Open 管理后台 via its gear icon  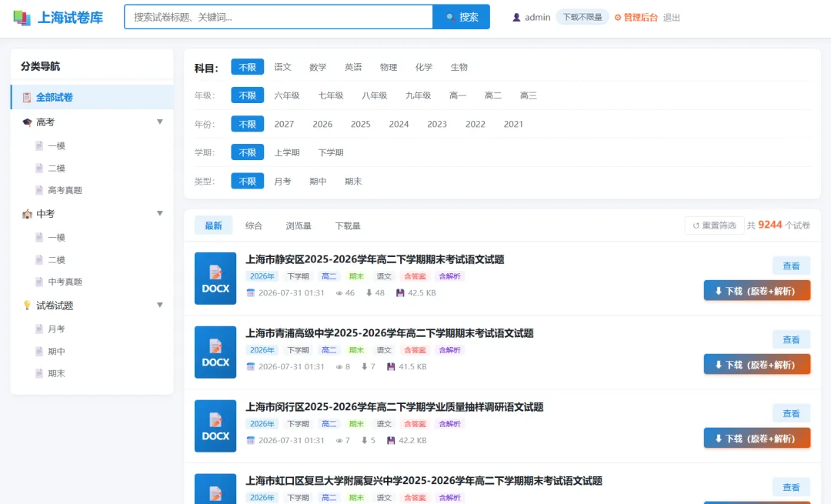[617, 18]
